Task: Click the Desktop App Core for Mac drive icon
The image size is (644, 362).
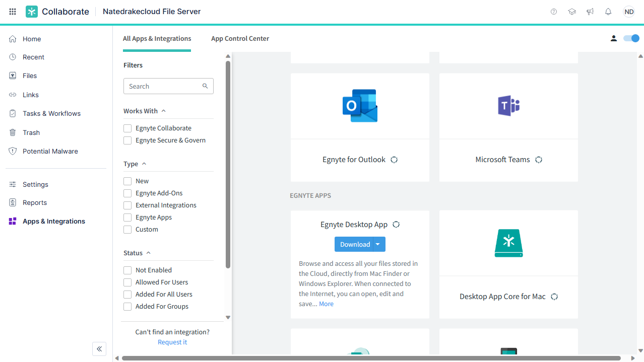Action: (x=508, y=243)
